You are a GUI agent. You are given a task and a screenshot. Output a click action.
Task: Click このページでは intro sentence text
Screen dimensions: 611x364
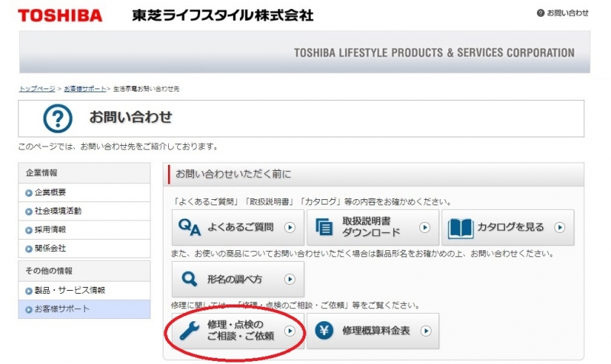pos(118,147)
